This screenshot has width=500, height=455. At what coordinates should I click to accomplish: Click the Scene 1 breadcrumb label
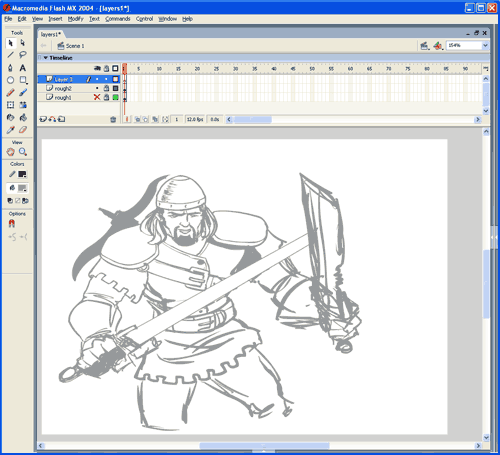tap(75, 46)
